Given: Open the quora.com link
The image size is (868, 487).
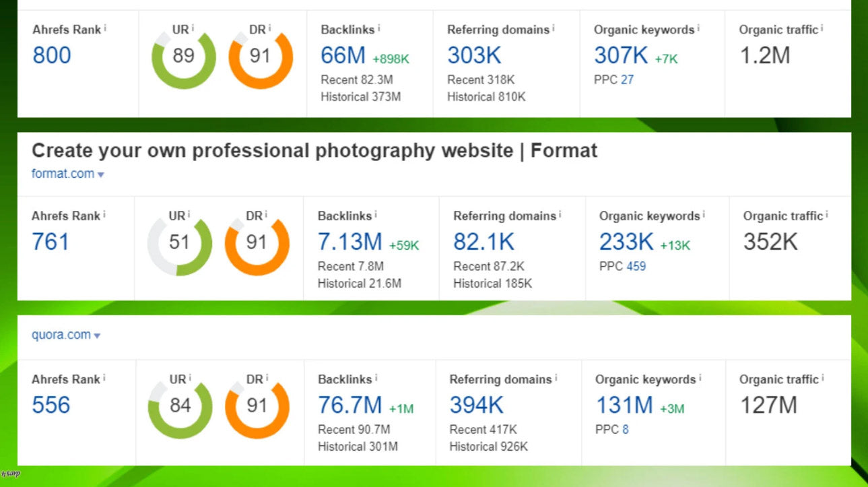Looking at the screenshot, I should click(x=61, y=335).
